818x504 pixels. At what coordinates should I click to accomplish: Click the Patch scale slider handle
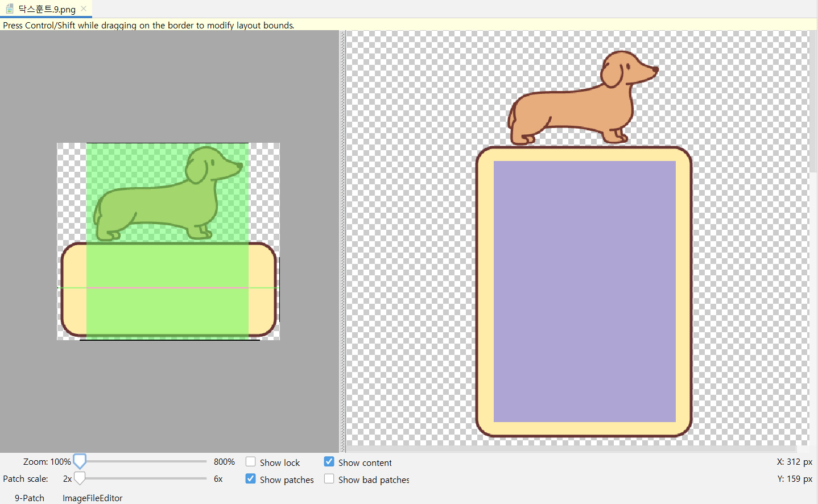coord(80,478)
